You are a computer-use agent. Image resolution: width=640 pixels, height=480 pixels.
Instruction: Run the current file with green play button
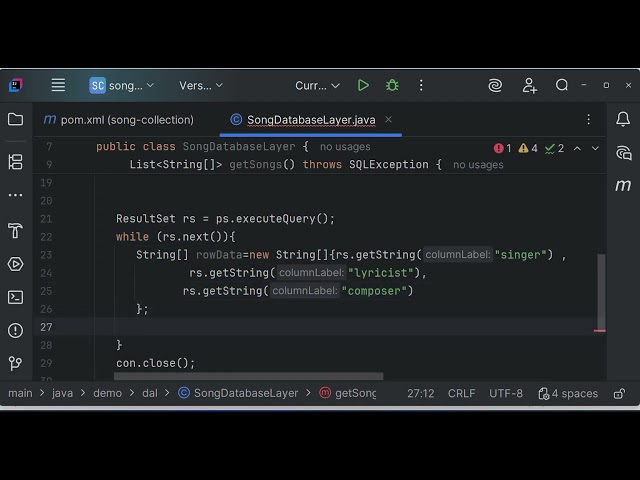click(x=363, y=86)
